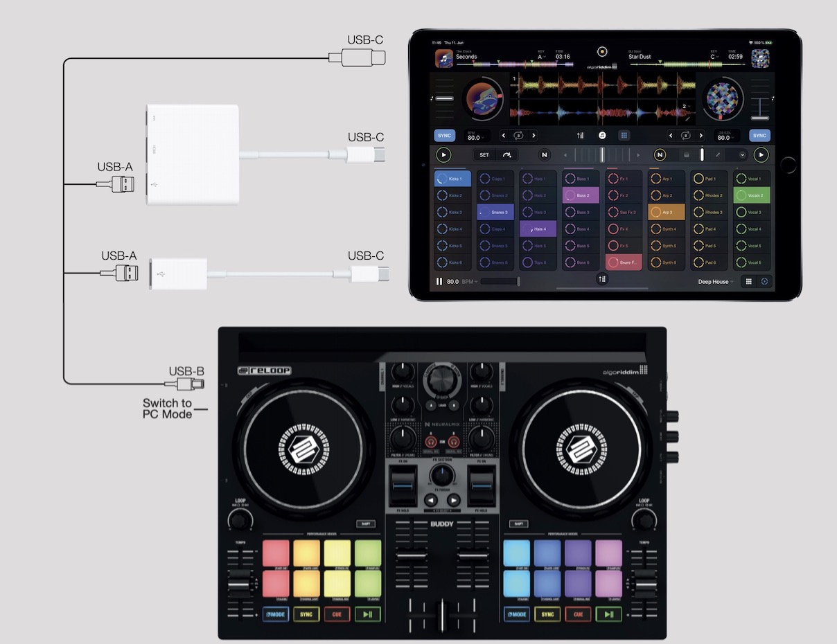Enable SYNC on the left deck
Viewport: 837px width, 644px height.
(445, 135)
